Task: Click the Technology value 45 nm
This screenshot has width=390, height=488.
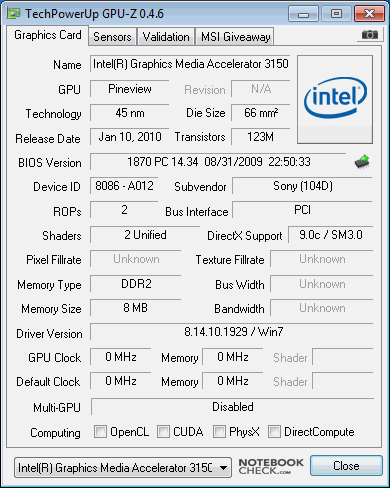Action: [130, 113]
